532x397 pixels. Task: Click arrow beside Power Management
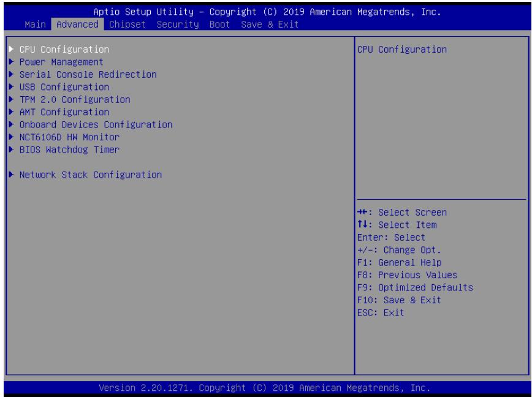pyautogui.click(x=11, y=62)
